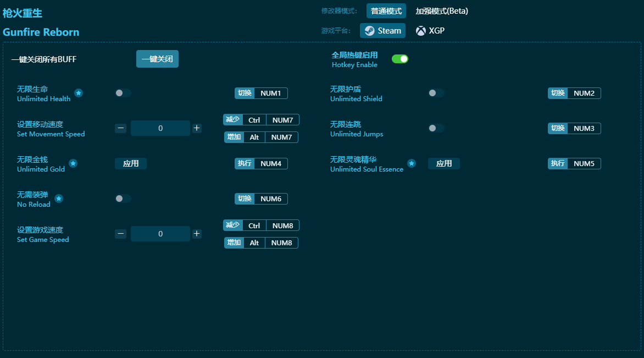This screenshot has height=358, width=644.
Task: Toggle Unlimited Health switch on
Action: [123, 93]
